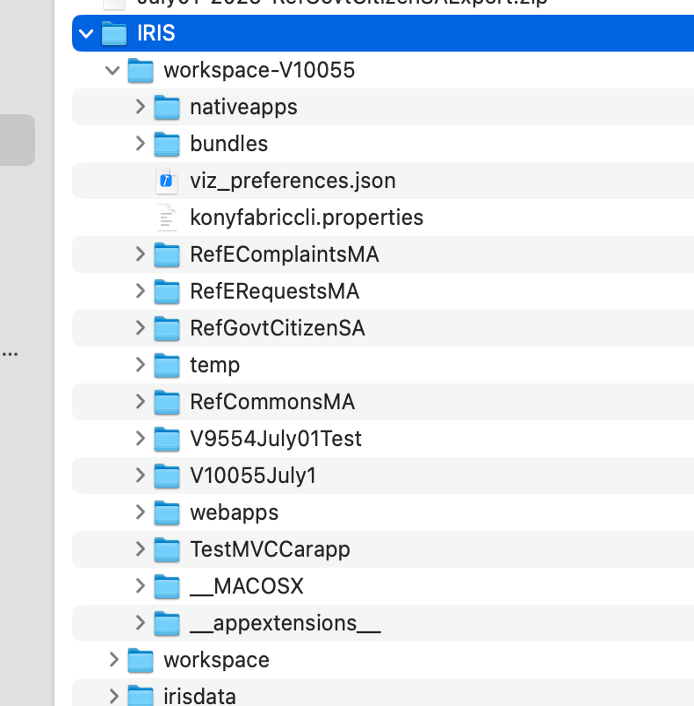
Task: Click the __MACOSX folder icon
Action: [167, 586]
